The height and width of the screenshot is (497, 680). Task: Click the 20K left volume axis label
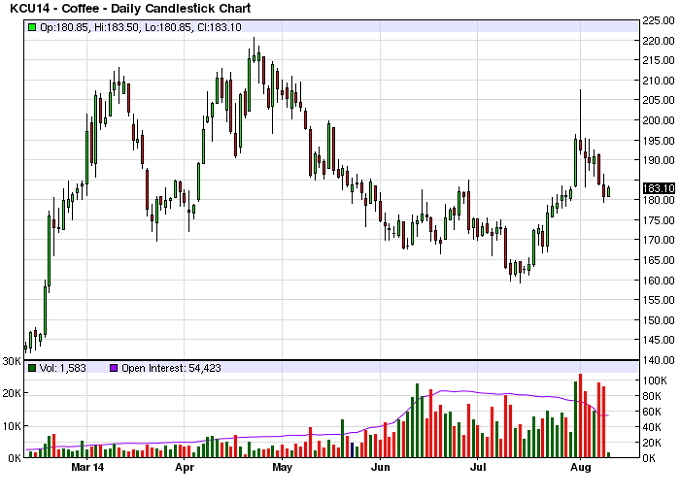click(x=12, y=393)
